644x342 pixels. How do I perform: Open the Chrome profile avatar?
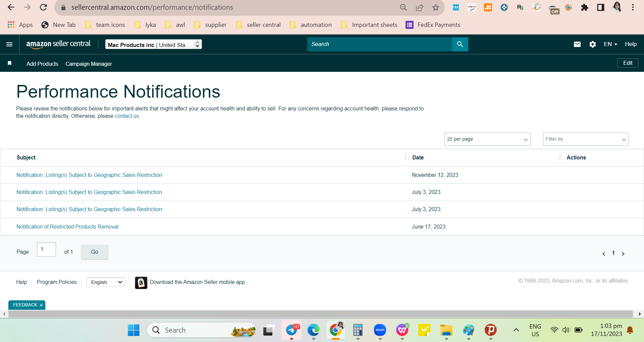(x=617, y=7)
